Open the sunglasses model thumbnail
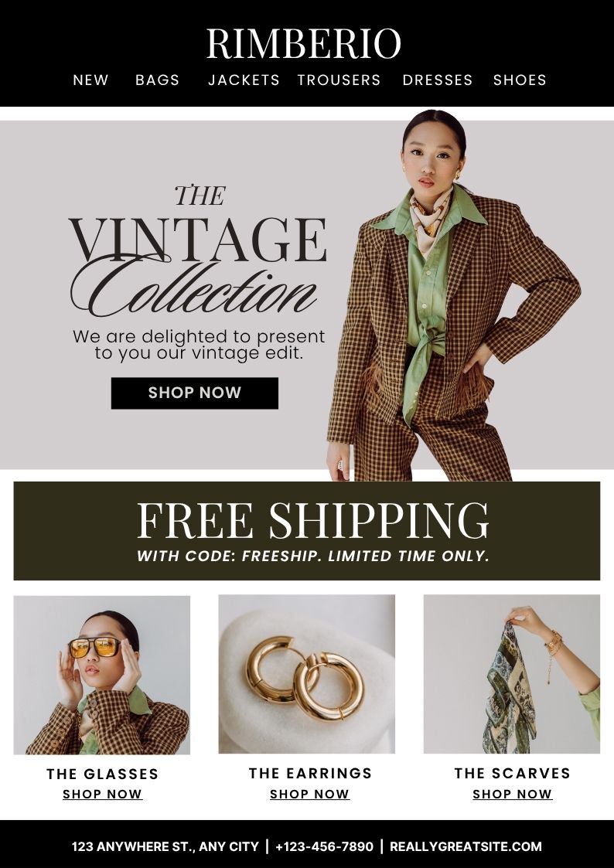Viewport: 614px width, 868px height. (102, 675)
